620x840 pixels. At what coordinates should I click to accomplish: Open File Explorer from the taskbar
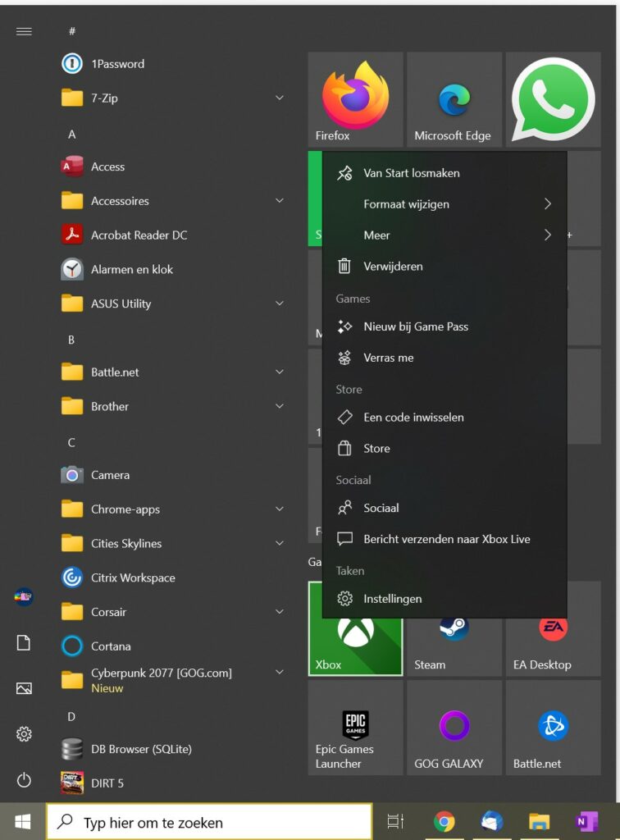539,821
